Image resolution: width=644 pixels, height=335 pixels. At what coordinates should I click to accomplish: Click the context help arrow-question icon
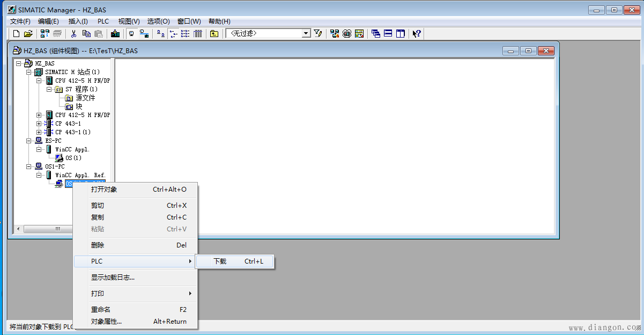(417, 33)
